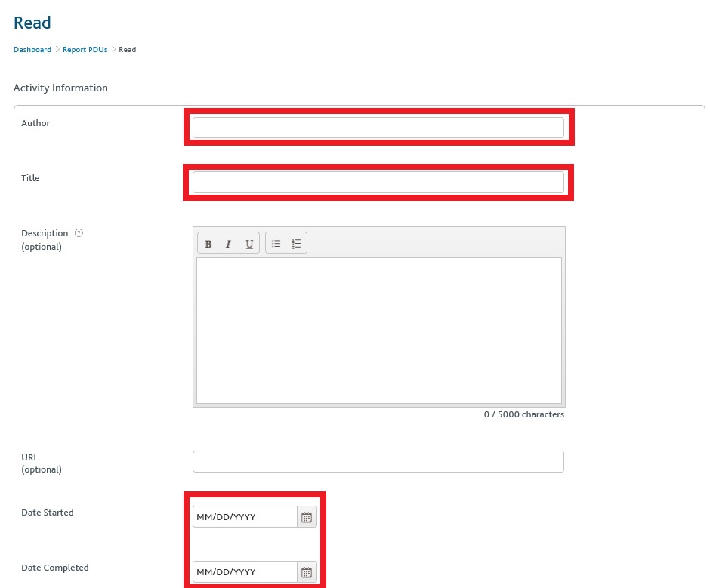Show help for the Description field
710x588 pixels.
pyautogui.click(x=79, y=233)
